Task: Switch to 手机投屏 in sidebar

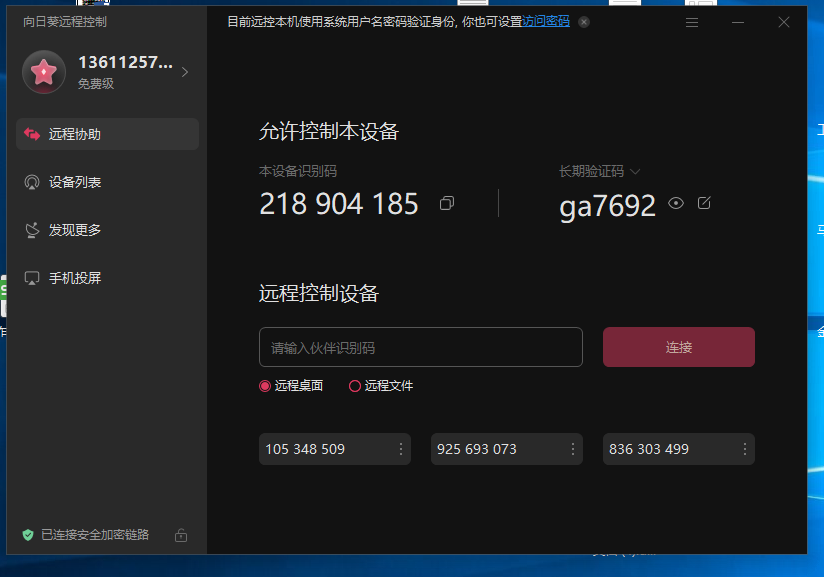Action: (75, 278)
